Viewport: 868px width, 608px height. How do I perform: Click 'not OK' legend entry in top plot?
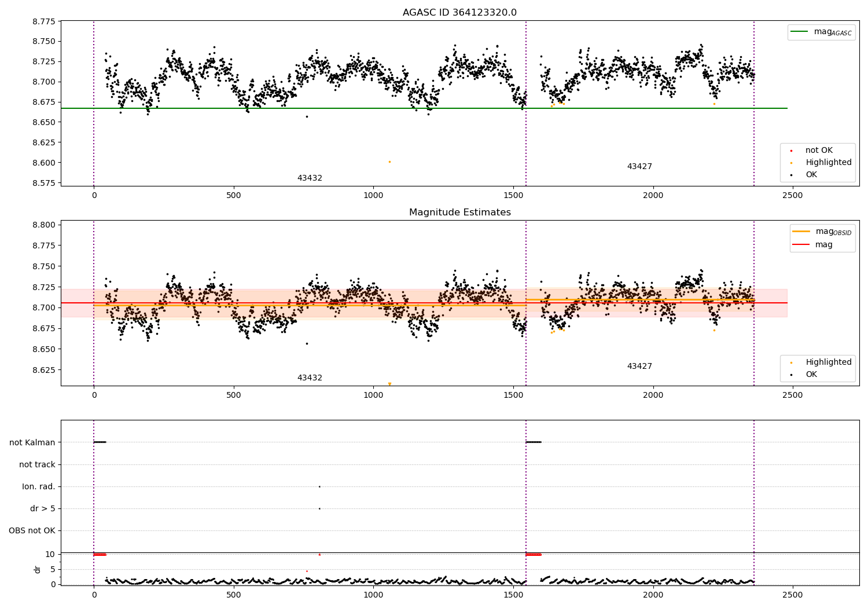click(818, 151)
